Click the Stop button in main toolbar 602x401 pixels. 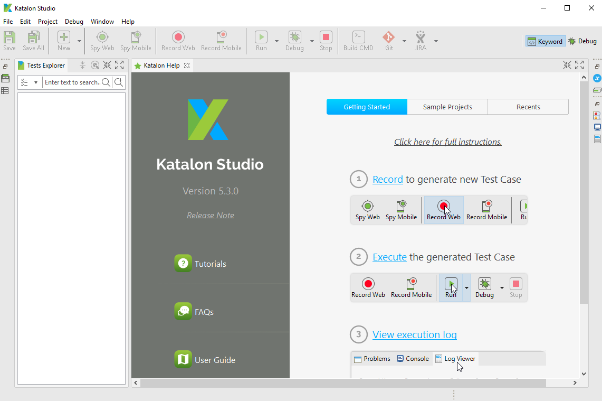pyautogui.click(x=326, y=40)
